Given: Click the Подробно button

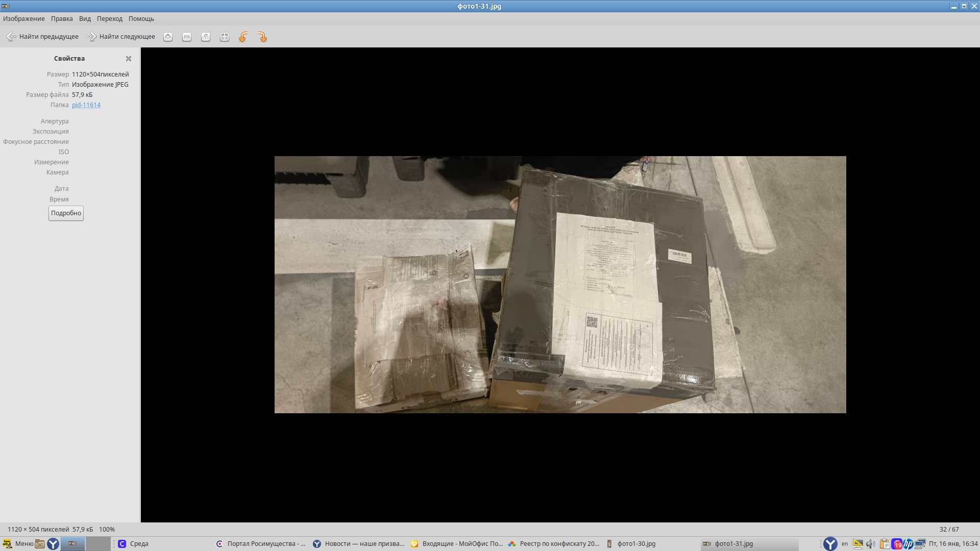Looking at the screenshot, I should [66, 213].
